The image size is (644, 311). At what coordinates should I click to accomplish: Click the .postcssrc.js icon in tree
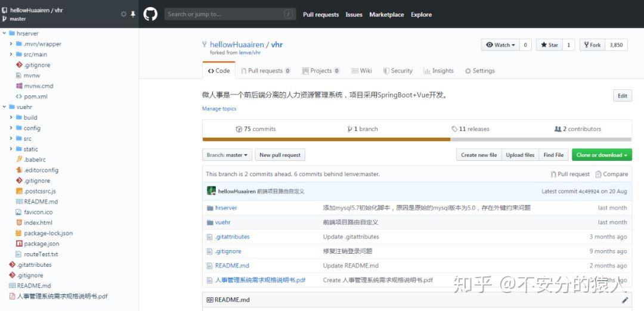pyautogui.click(x=19, y=191)
